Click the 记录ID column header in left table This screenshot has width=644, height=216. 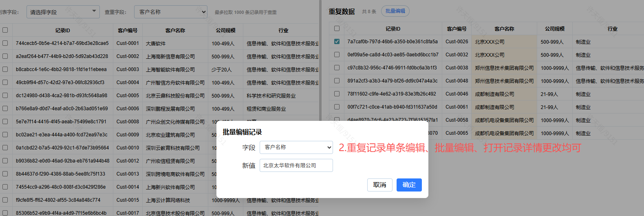click(62, 30)
